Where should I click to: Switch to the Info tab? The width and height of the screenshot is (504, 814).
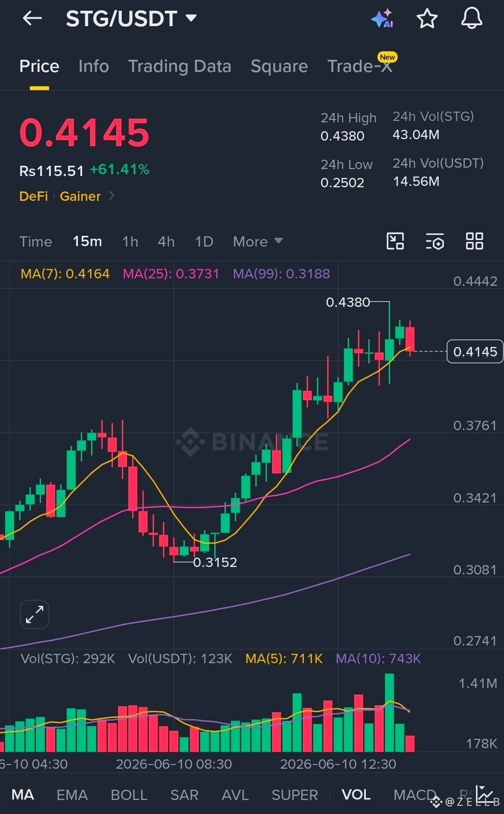click(x=94, y=66)
